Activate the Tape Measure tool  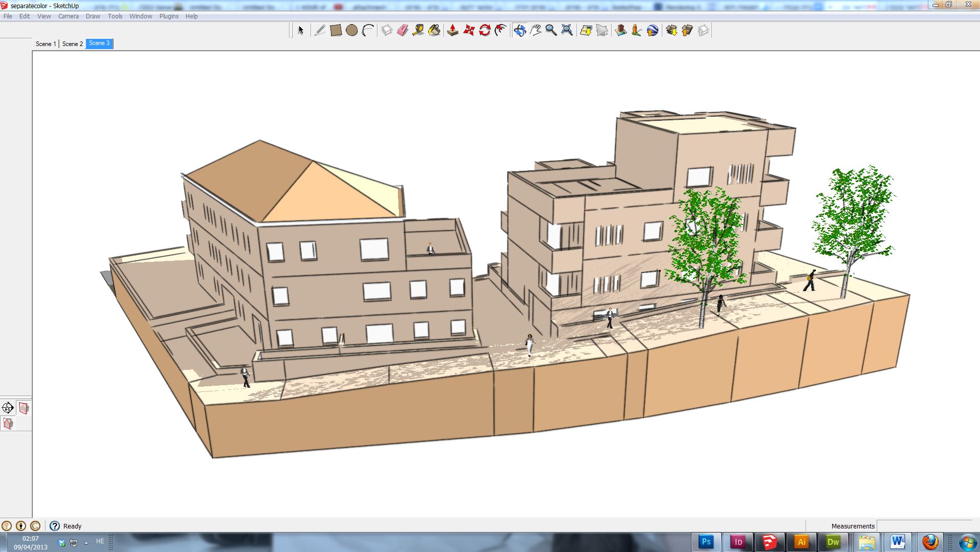coord(418,30)
